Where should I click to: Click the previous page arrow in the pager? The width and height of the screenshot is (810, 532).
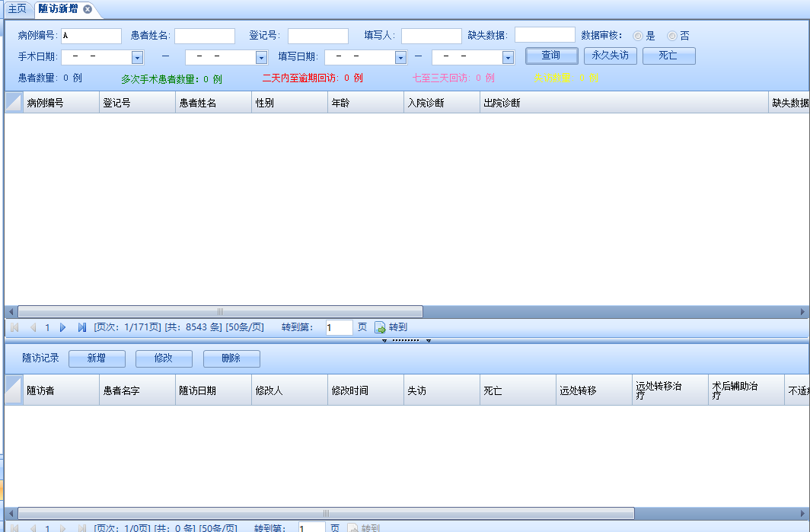[32, 327]
